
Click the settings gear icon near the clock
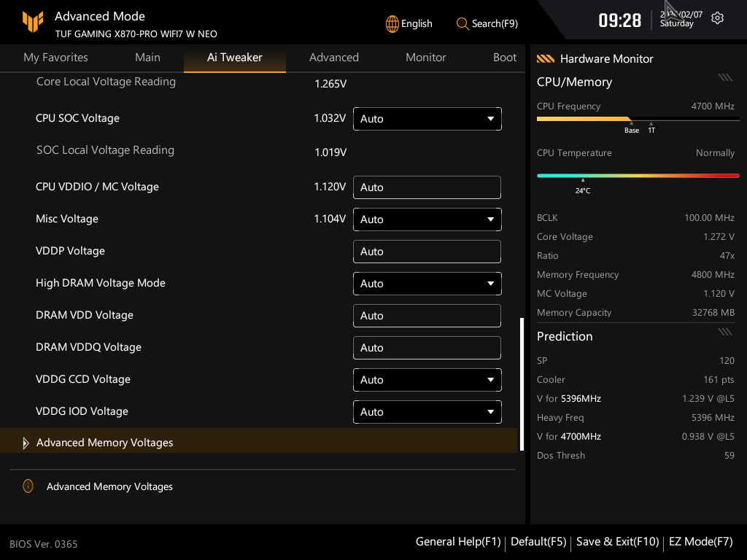(x=717, y=18)
